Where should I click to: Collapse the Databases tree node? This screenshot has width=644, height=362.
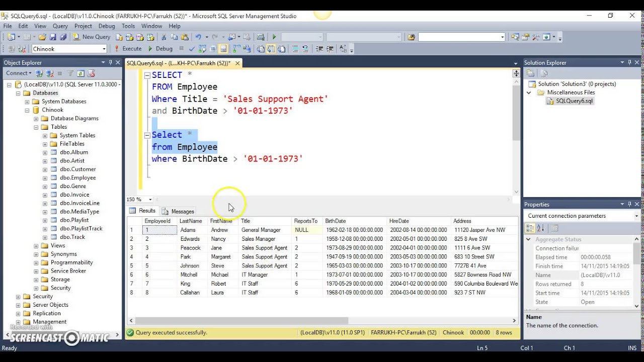[x=19, y=93]
